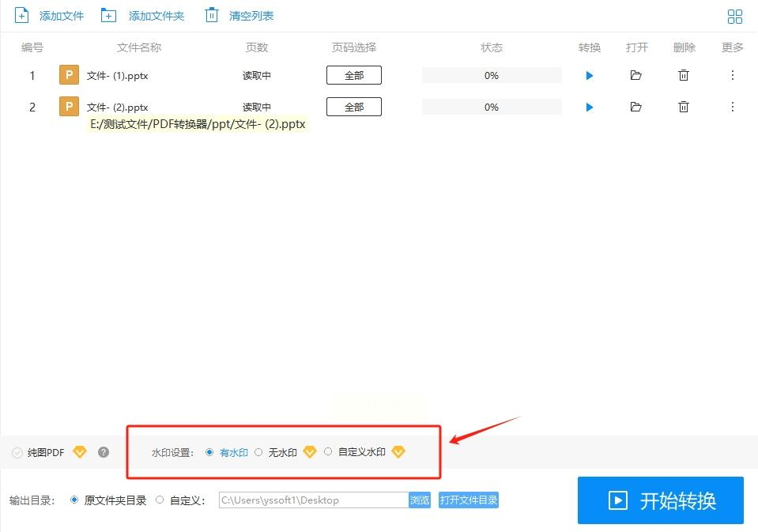Start converting 文件- (2).pptx play icon
The image size is (758, 532).
click(x=590, y=107)
